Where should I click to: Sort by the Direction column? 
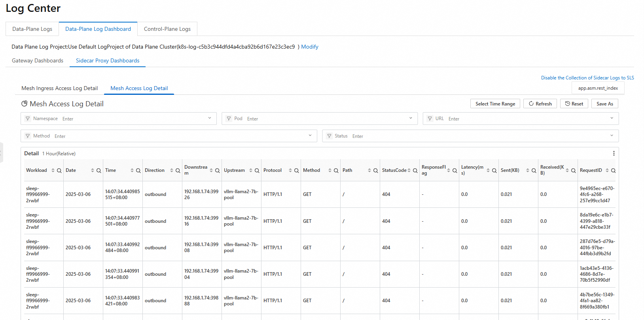(x=172, y=170)
